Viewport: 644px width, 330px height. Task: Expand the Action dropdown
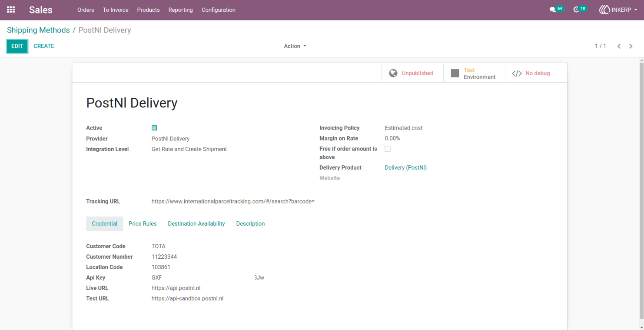[x=295, y=46]
